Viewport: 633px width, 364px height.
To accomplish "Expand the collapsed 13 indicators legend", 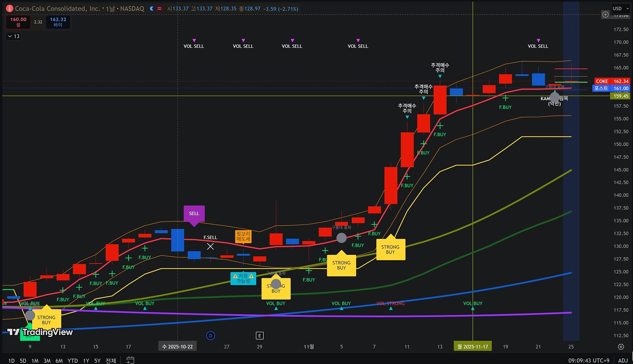I will [14, 36].
